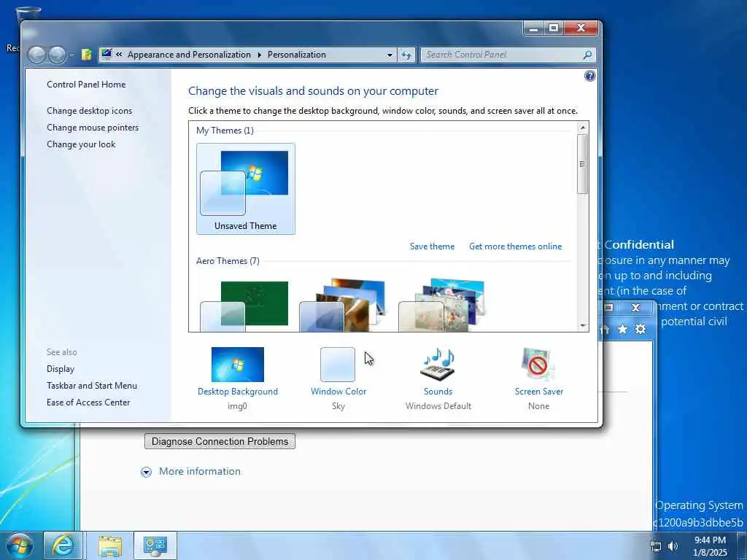Click the breadcrumb arrow after Appearance and Personalization
This screenshot has height=560, width=747.
(259, 55)
